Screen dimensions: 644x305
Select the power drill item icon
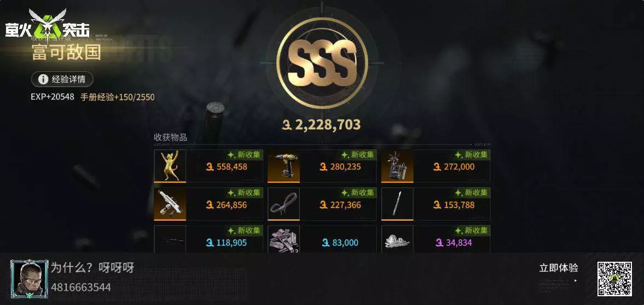point(283,166)
